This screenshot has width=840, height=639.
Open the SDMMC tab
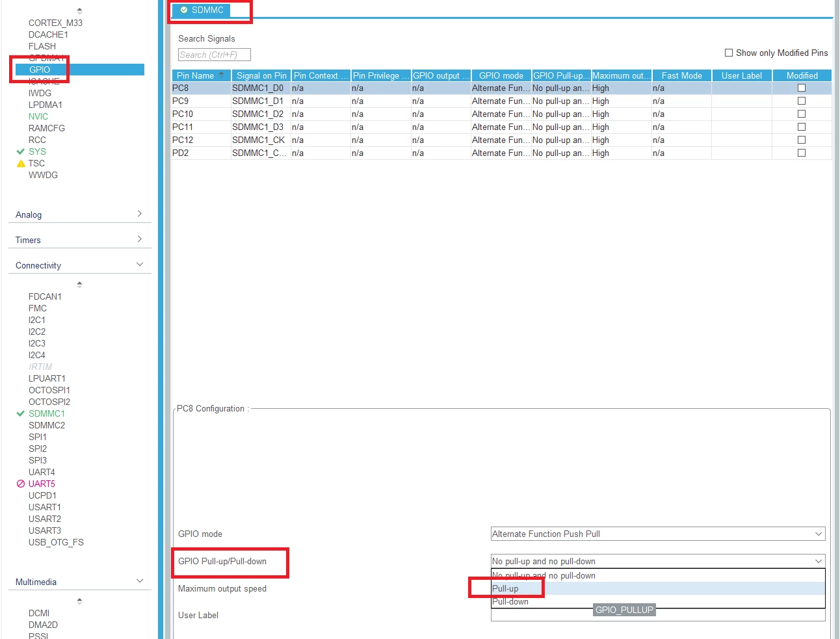[x=202, y=10]
